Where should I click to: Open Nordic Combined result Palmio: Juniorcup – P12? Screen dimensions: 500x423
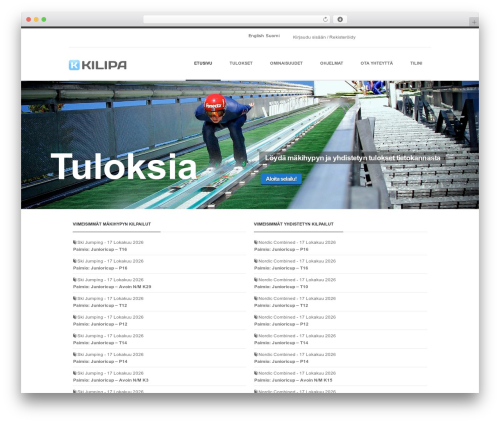[281, 324]
